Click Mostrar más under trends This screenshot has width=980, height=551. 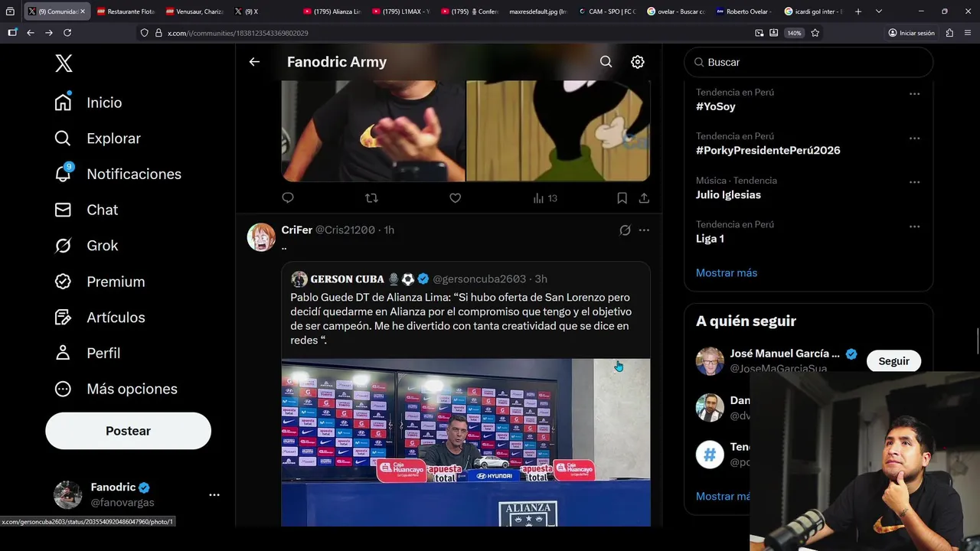coord(727,272)
